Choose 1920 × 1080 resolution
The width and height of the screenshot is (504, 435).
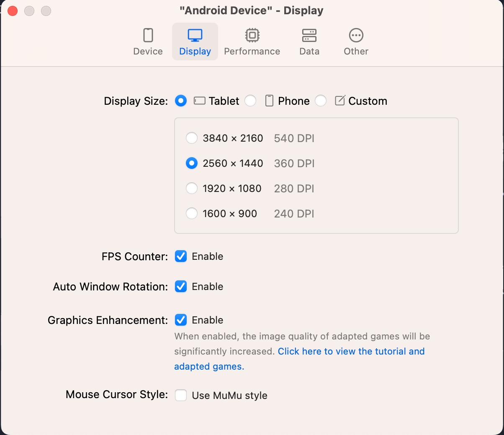[192, 189]
